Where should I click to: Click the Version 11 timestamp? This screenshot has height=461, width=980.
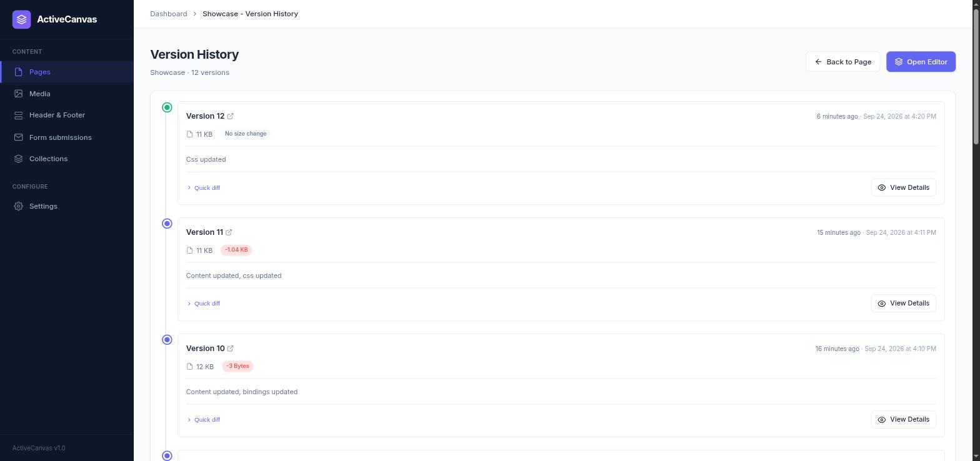pyautogui.click(x=876, y=232)
